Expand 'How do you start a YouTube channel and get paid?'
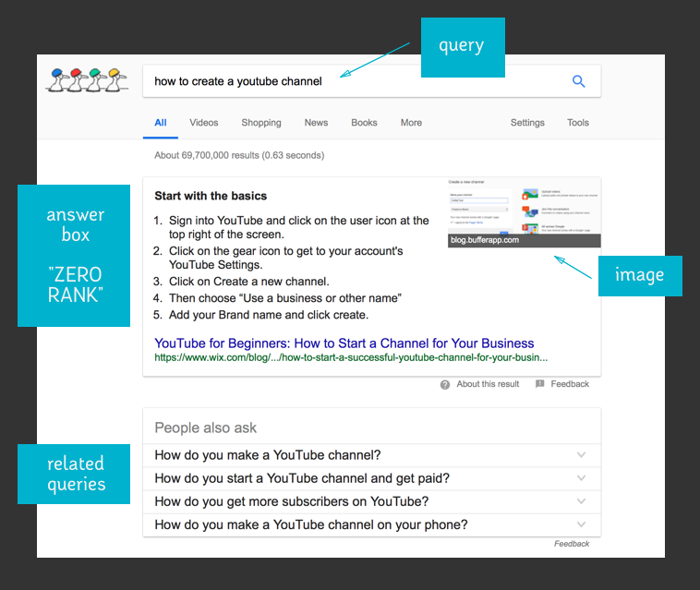Image resolution: width=700 pixels, height=590 pixels. coord(371,478)
